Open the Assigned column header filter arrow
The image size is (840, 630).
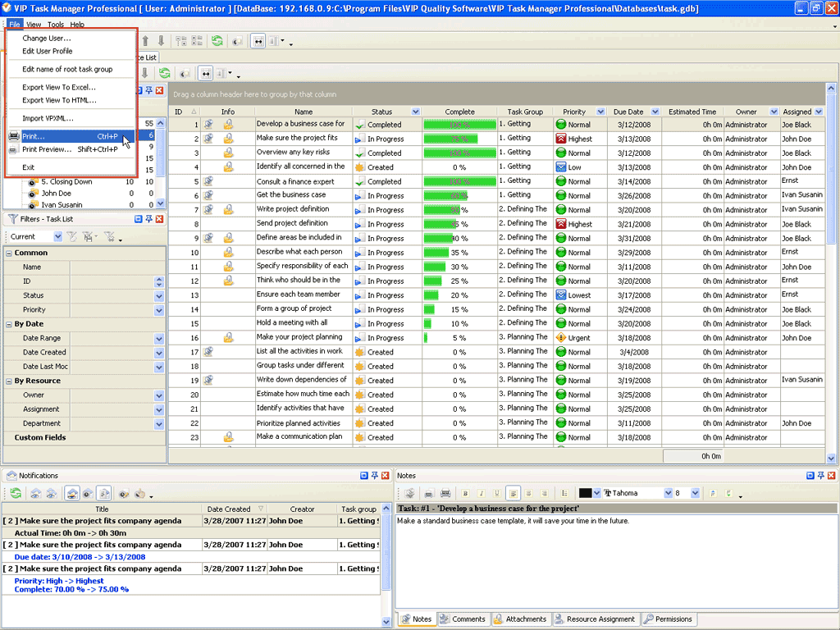(819, 112)
